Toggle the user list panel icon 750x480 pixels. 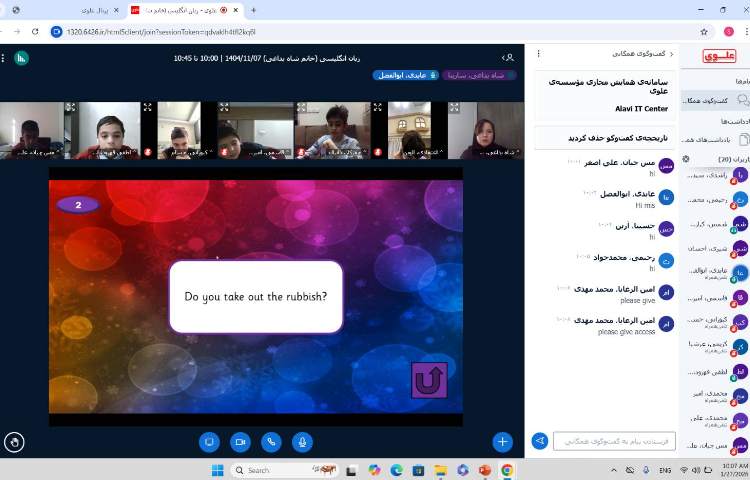pyautogui.click(x=508, y=58)
